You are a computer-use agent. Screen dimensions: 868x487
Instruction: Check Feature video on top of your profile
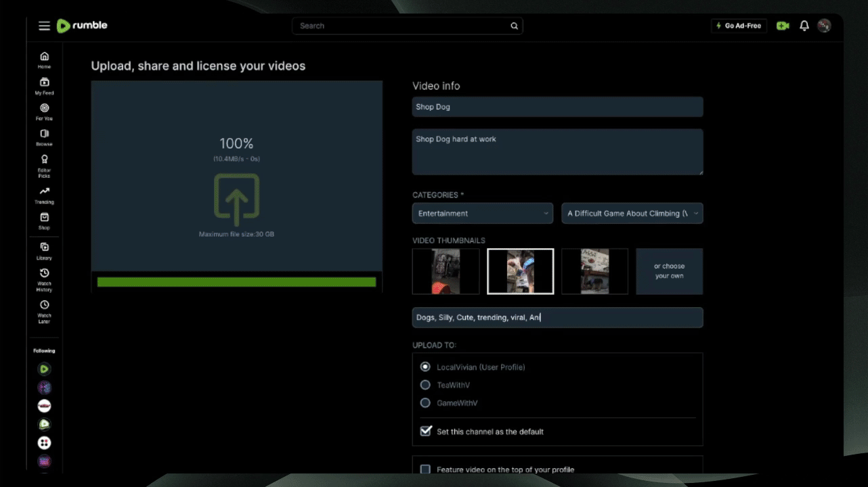click(425, 469)
